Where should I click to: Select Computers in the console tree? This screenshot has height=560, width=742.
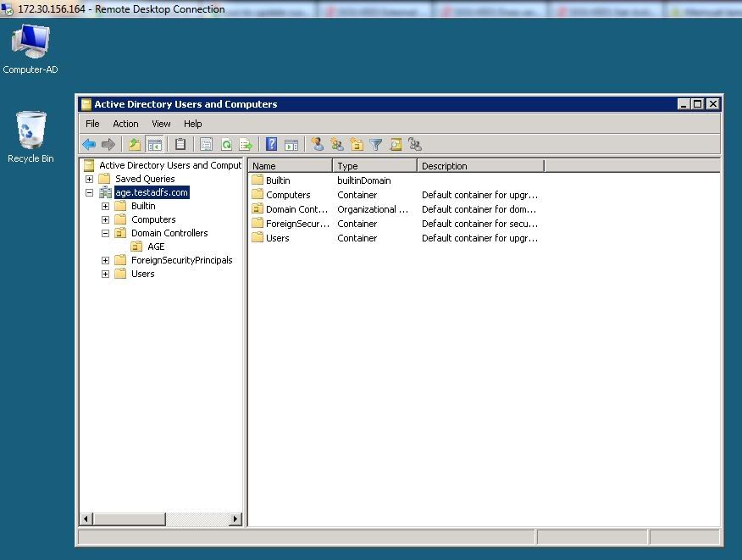pos(153,219)
